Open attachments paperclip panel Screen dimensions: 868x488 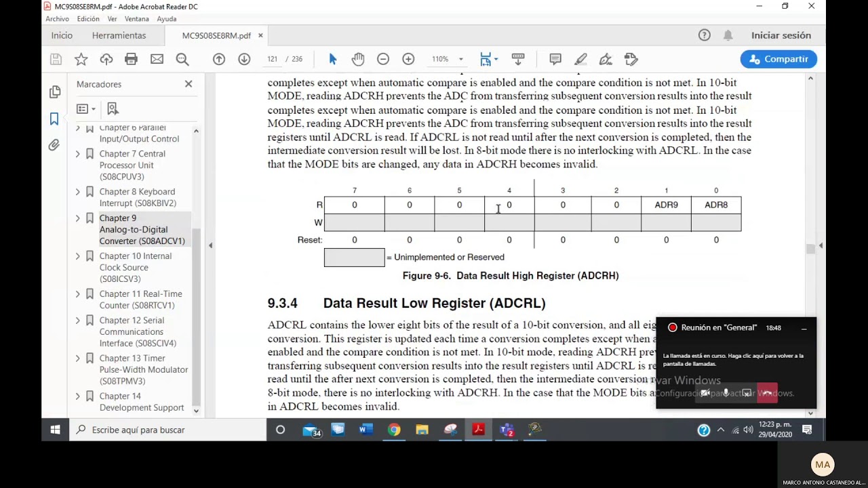[x=54, y=145]
